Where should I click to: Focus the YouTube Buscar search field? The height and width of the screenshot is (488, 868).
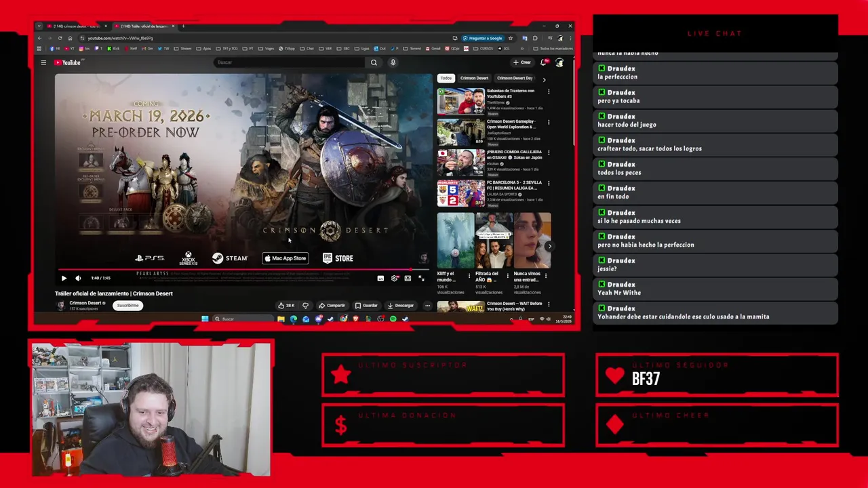[290, 62]
